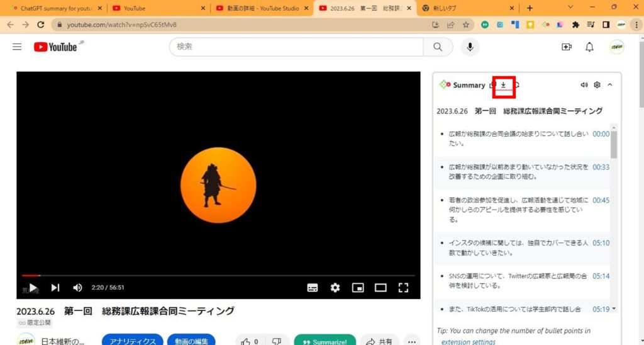
Task: Click the regenerate icon in Summary header
Action: click(x=517, y=85)
